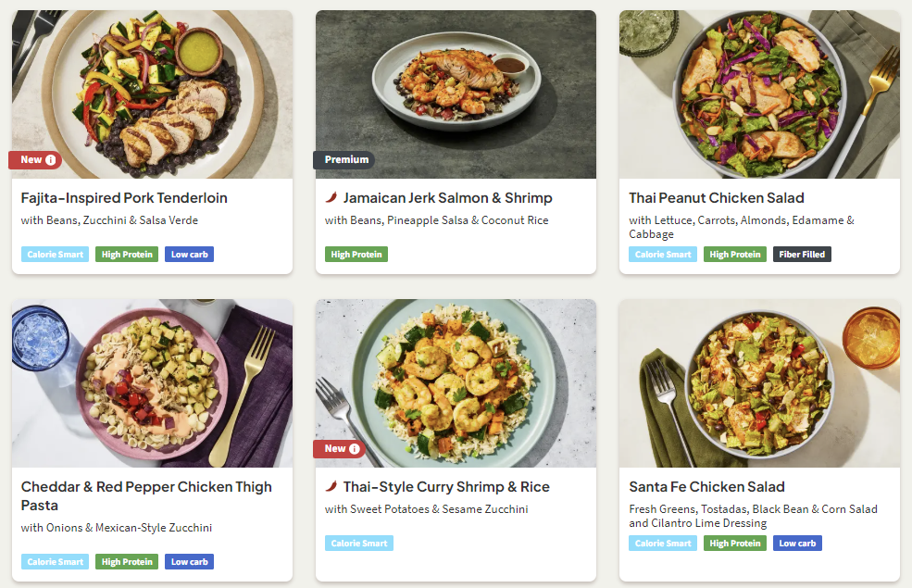Click the Premium badge on the salmon meal

(x=344, y=160)
